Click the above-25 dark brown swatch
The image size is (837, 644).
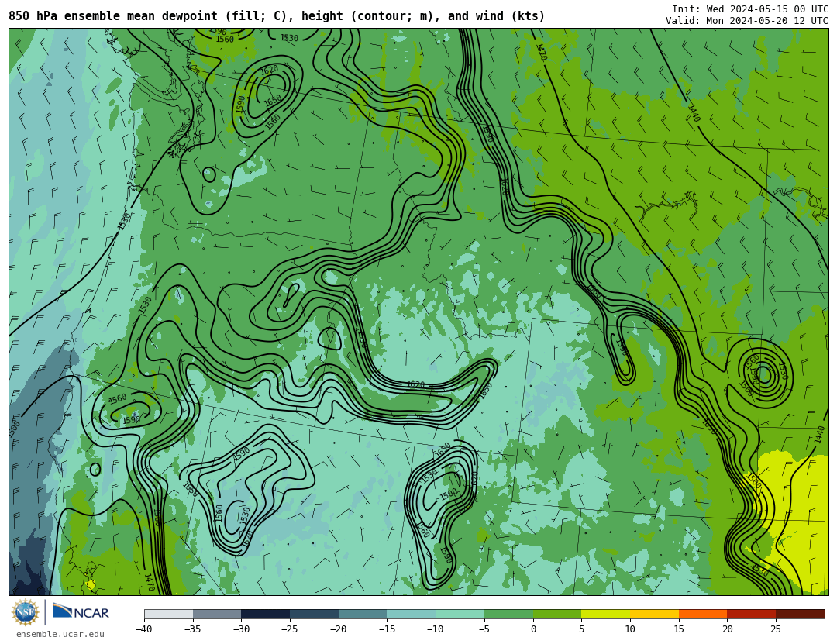click(x=800, y=614)
